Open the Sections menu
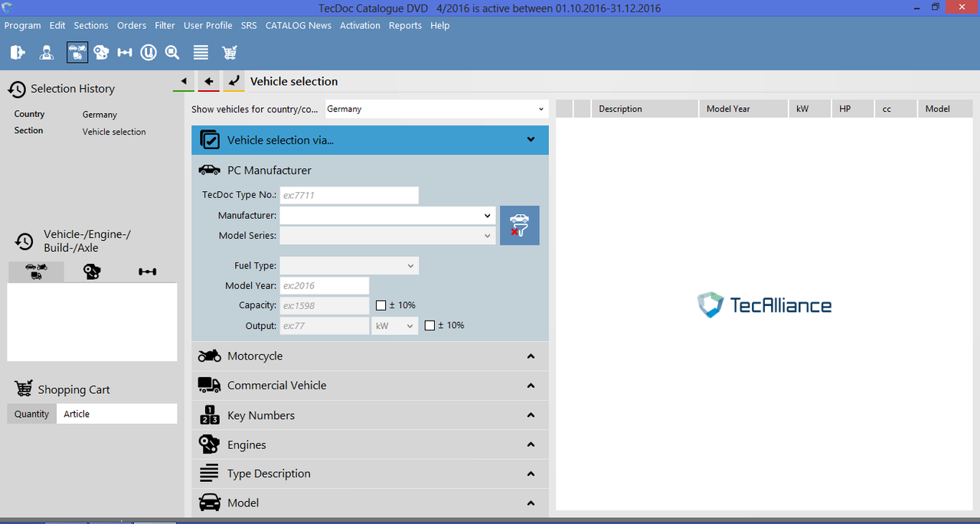Viewport: 980px width, 524px height. 91,25
